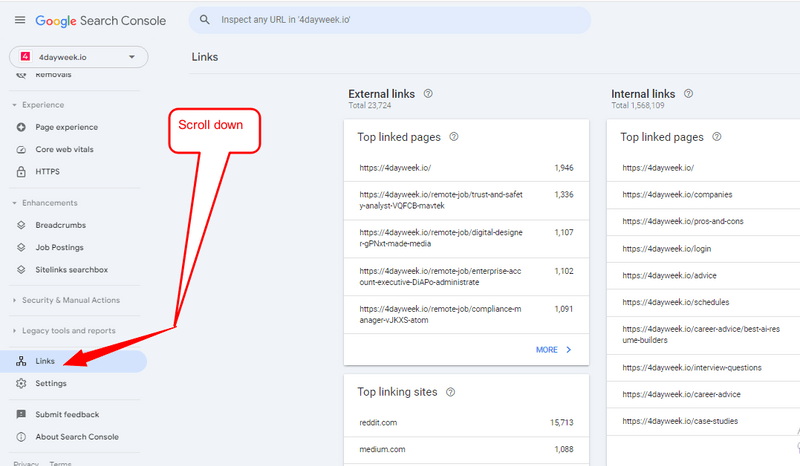
Task: Open the enterprise-account-executive linked page row
Action: click(466, 277)
